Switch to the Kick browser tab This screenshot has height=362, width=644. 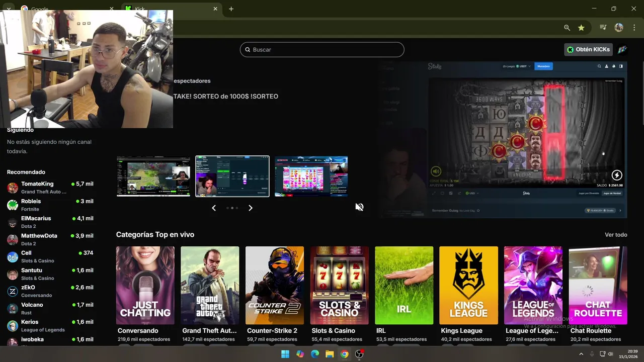click(x=171, y=9)
